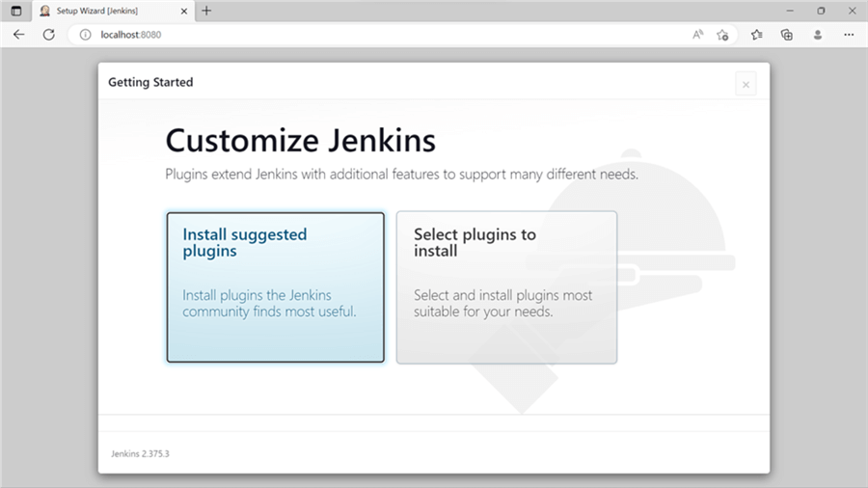This screenshot has width=868, height=488.
Task: Go back using browser back arrow
Action: coord(19,35)
